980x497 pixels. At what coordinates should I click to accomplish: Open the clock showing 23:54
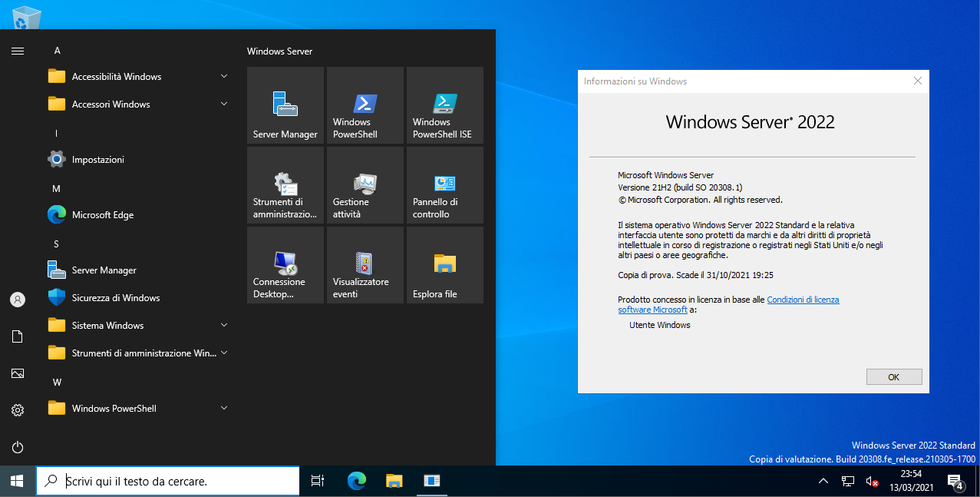click(911, 481)
